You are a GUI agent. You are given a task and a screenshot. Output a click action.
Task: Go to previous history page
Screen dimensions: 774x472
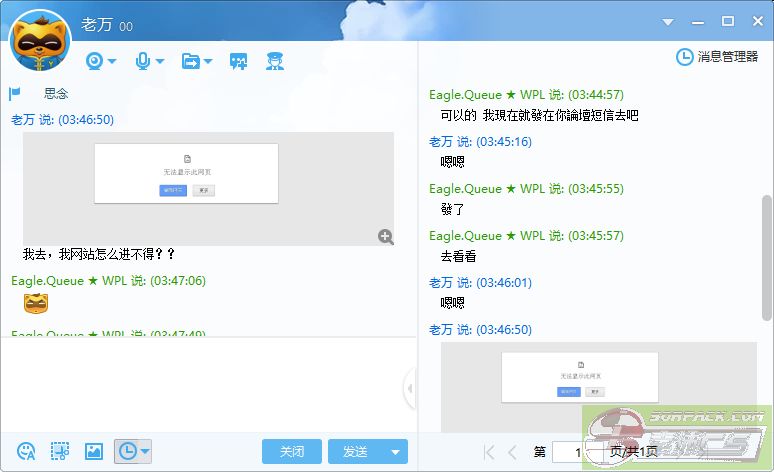[512, 452]
